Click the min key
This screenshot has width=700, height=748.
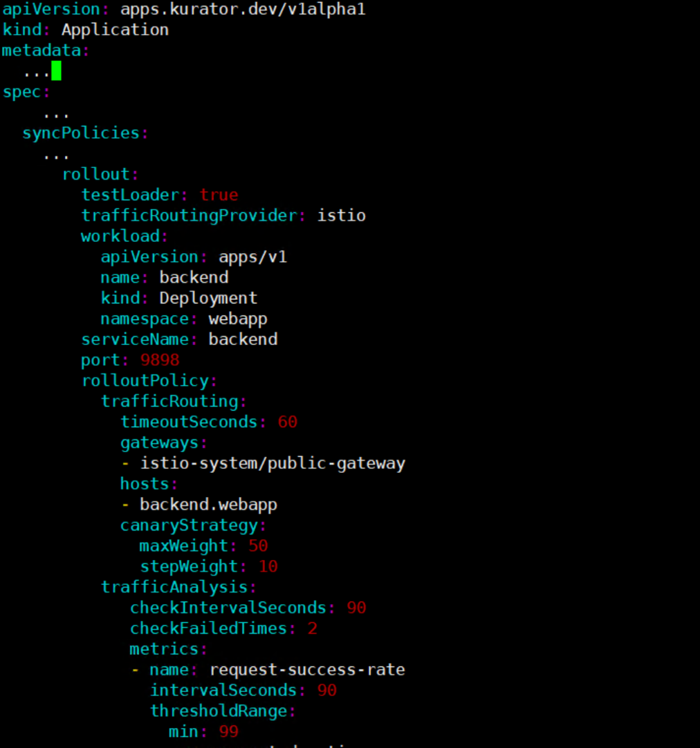point(184,731)
